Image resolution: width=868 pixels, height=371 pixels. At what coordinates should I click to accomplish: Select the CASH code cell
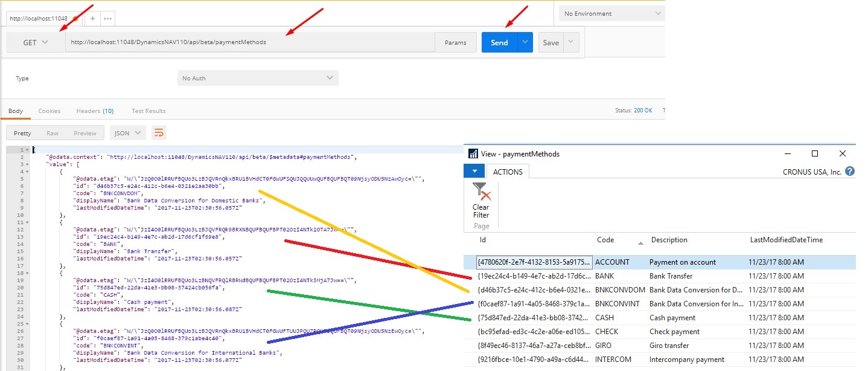[603, 318]
